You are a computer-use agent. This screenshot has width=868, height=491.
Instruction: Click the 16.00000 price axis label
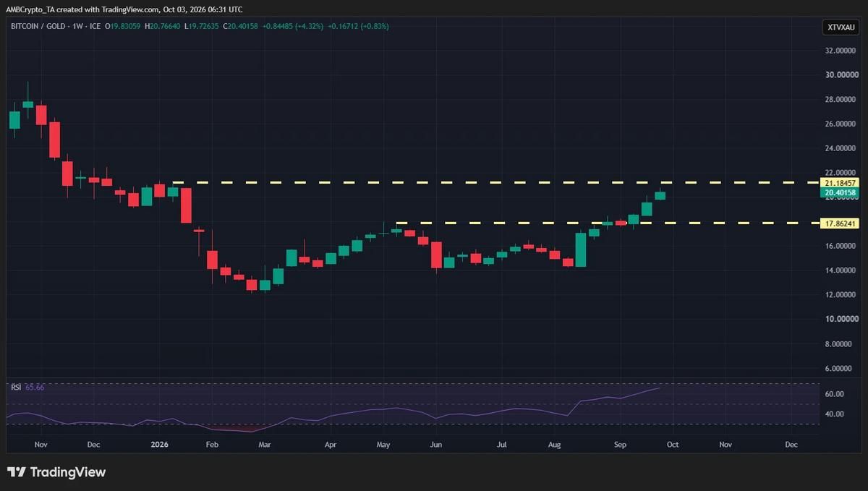click(841, 246)
